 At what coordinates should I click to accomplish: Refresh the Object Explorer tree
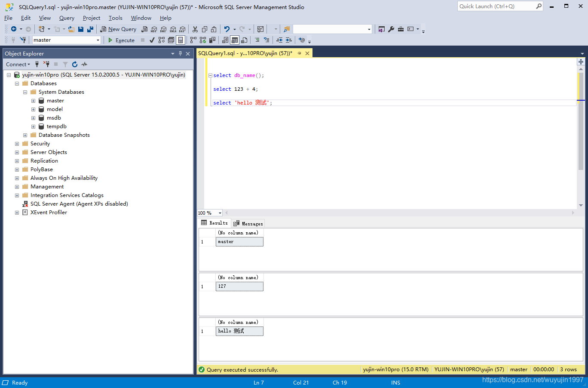tap(75, 64)
